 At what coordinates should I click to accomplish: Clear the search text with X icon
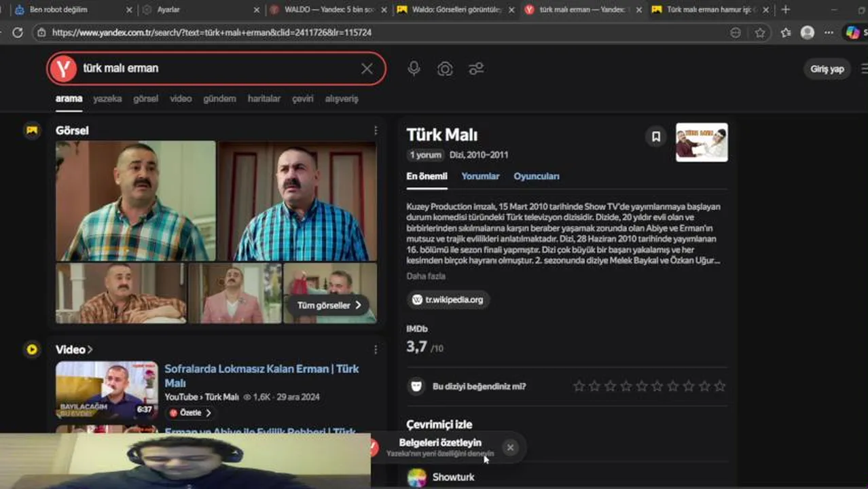pos(367,69)
